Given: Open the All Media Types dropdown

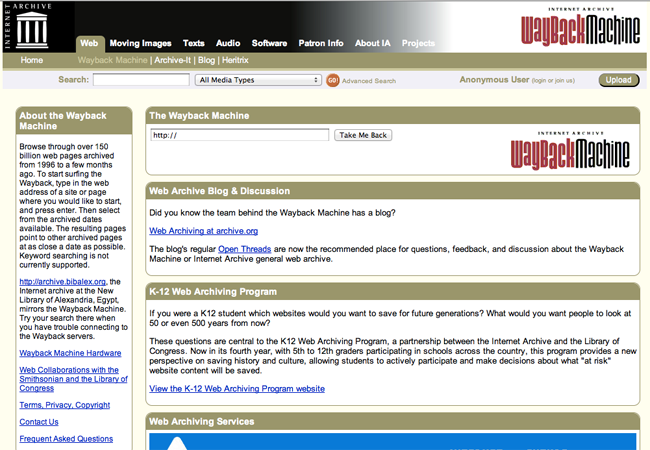Looking at the screenshot, I should [x=258, y=80].
